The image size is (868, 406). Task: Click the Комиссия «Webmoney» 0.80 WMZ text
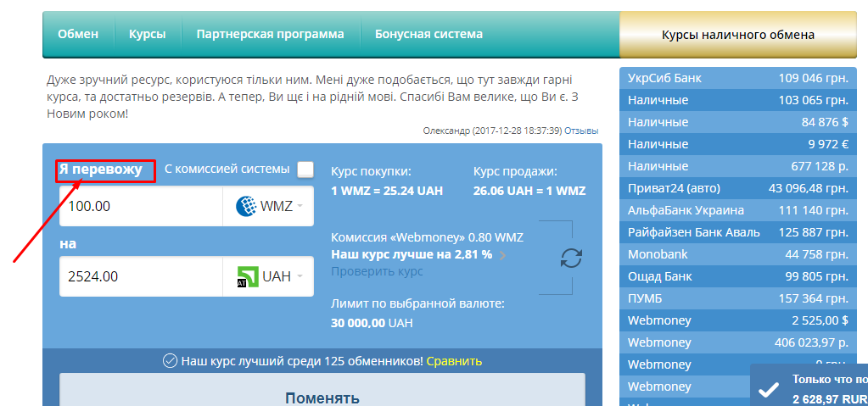coord(427,238)
